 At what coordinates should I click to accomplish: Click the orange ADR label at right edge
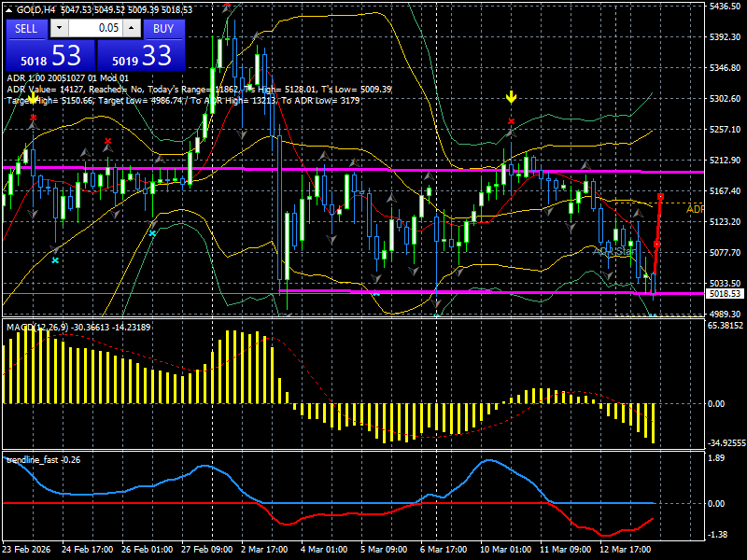(x=695, y=209)
